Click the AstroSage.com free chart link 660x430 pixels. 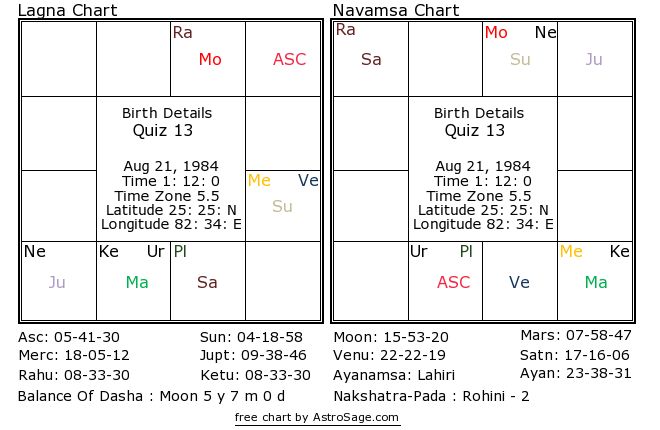point(317,417)
